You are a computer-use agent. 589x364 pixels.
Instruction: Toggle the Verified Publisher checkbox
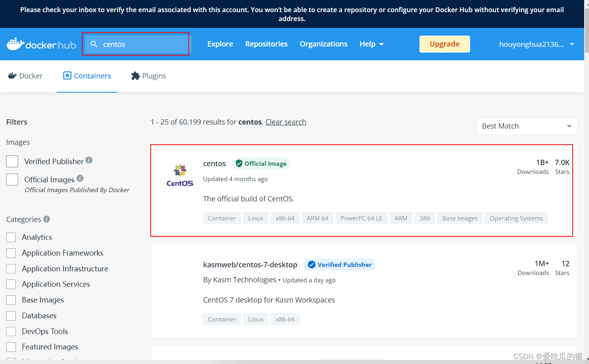coord(12,161)
